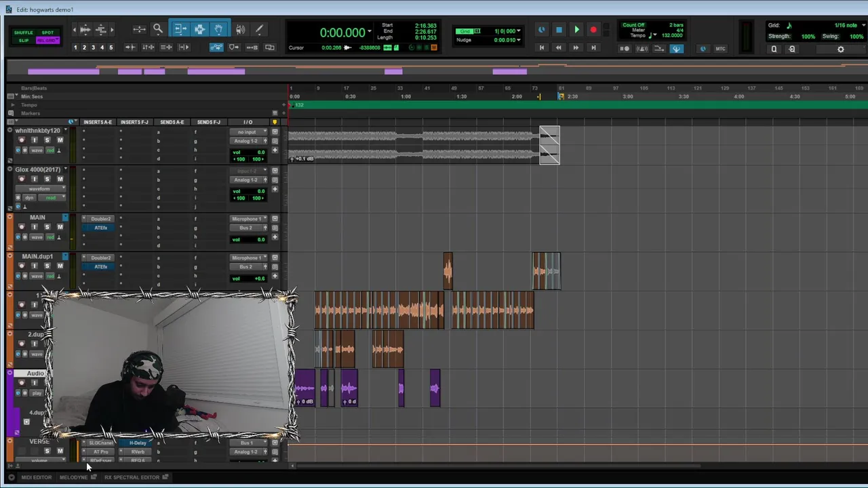Click the Record button in transport
The height and width of the screenshot is (488, 868).
[x=593, y=30]
